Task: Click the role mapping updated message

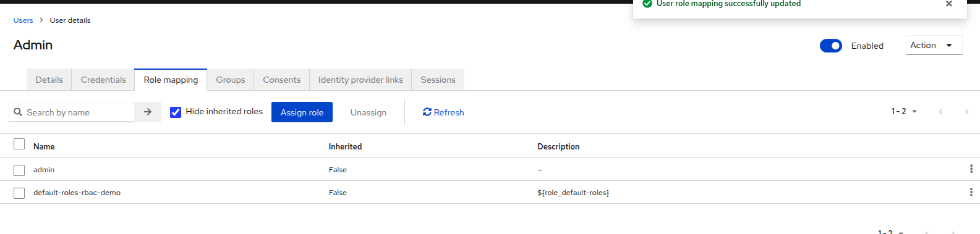Action: (x=728, y=4)
